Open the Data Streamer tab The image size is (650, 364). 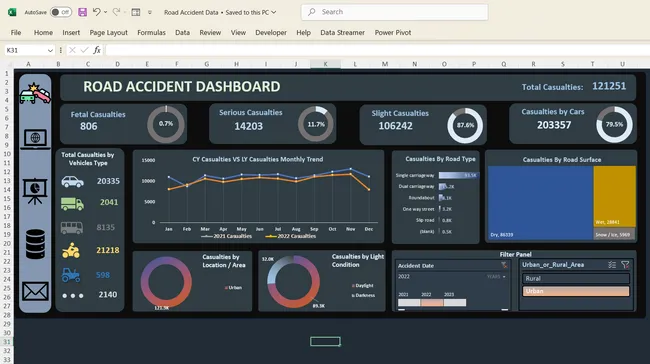click(342, 32)
